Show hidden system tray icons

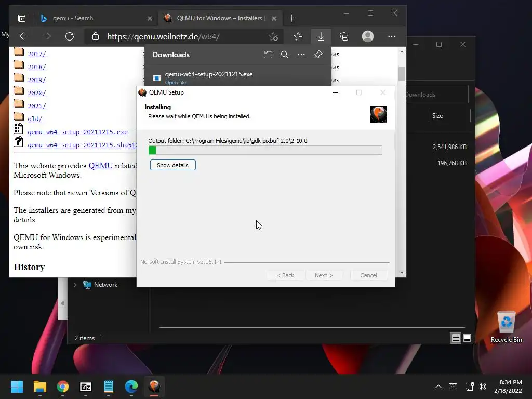pos(438,387)
